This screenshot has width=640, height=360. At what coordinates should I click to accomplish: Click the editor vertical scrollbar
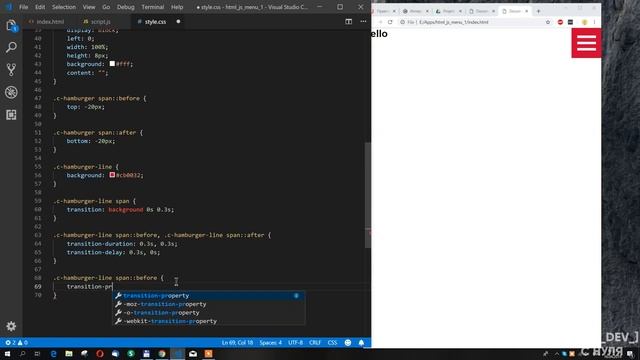pyautogui.click(x=368, y=195)
